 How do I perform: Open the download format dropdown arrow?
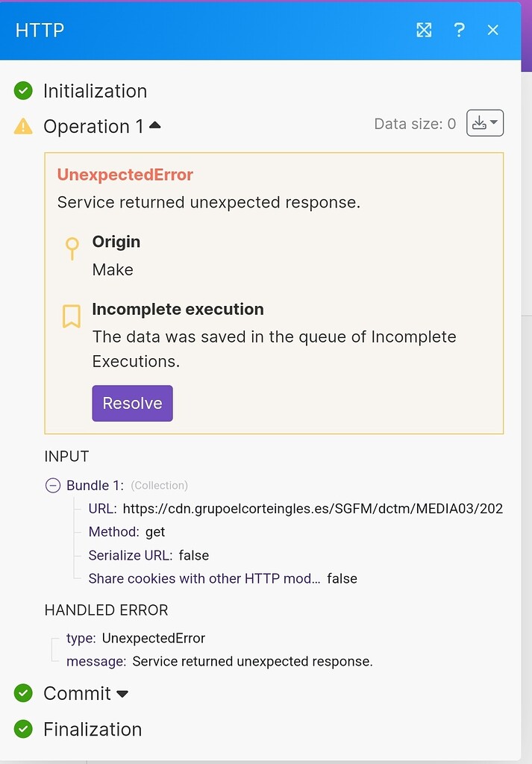click(x=492, y=122)
